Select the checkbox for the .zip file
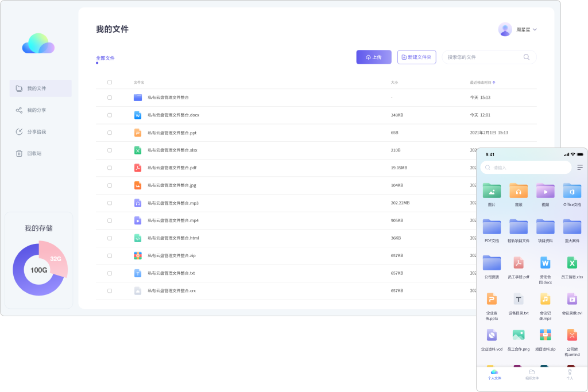 click(110, 256)
